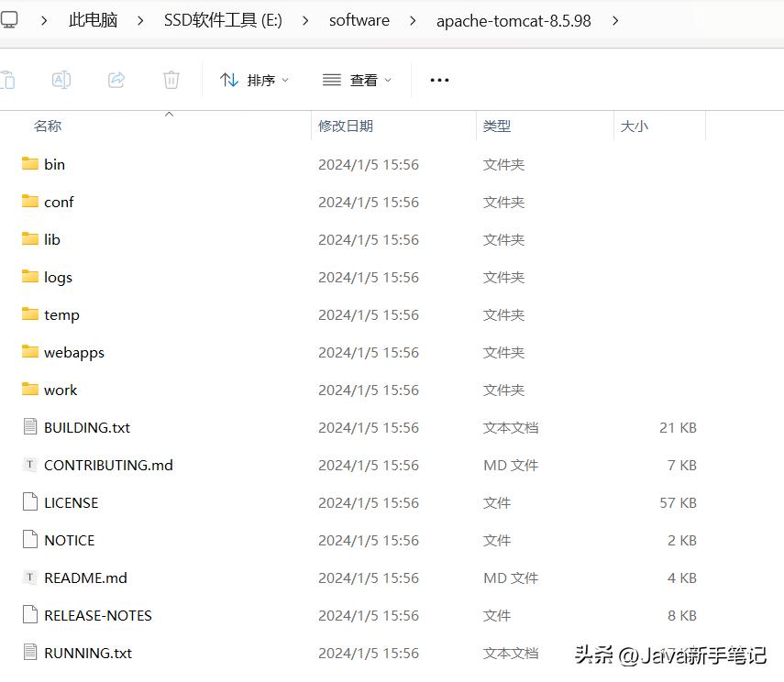Select BUILDING.txt file icon
This screenshot has width=784, height=682.
click(30, 426)
